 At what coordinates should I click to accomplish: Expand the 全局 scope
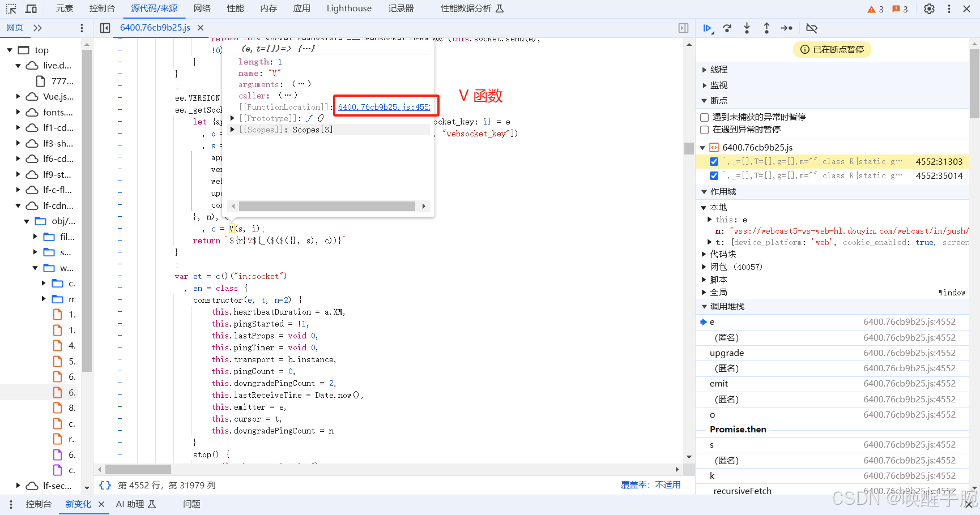pos(704,293)
